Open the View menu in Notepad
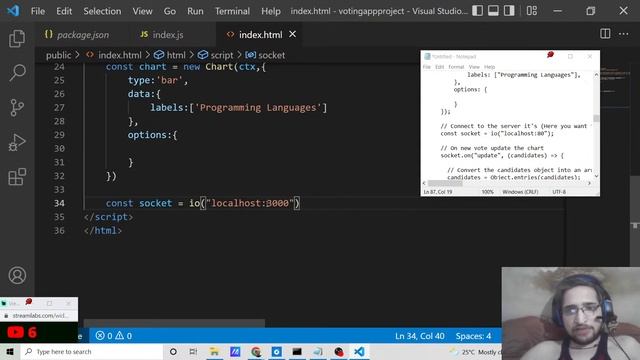Viewport: 640px width, 360px height. point(474,67)
